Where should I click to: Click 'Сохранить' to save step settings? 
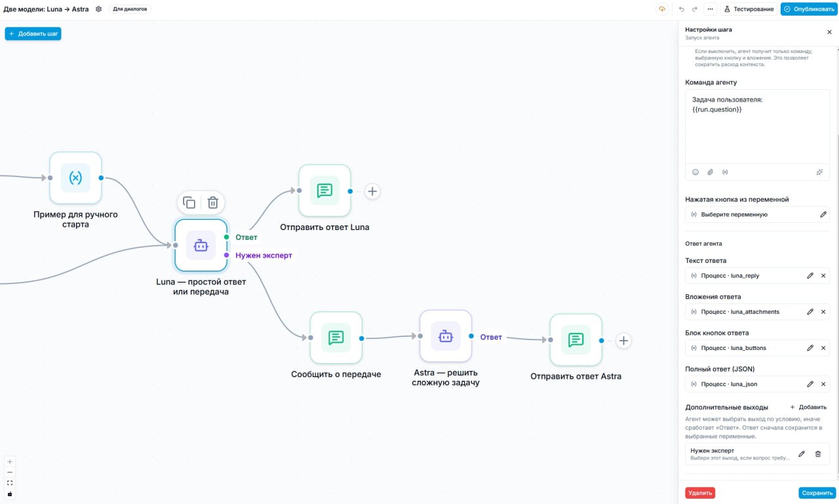817,493
